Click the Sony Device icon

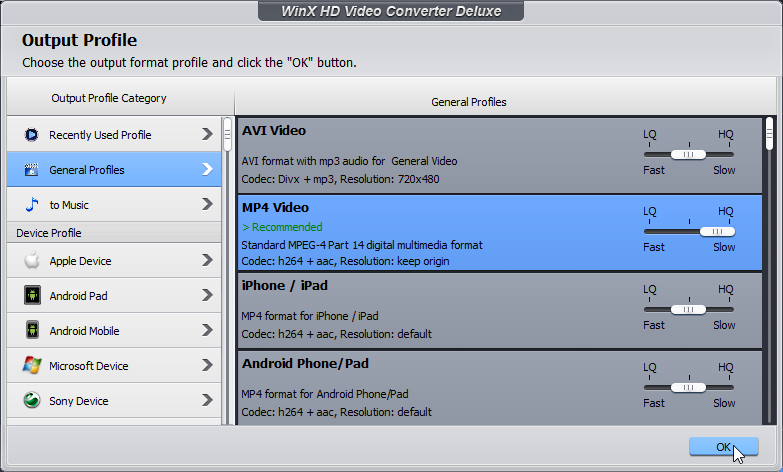point(31,401)
